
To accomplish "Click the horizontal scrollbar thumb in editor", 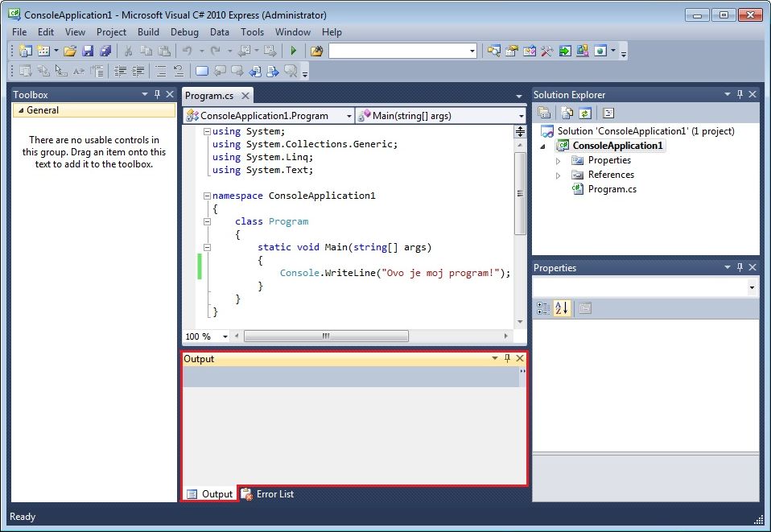I will pyautogui.click(x=326, y=336).
